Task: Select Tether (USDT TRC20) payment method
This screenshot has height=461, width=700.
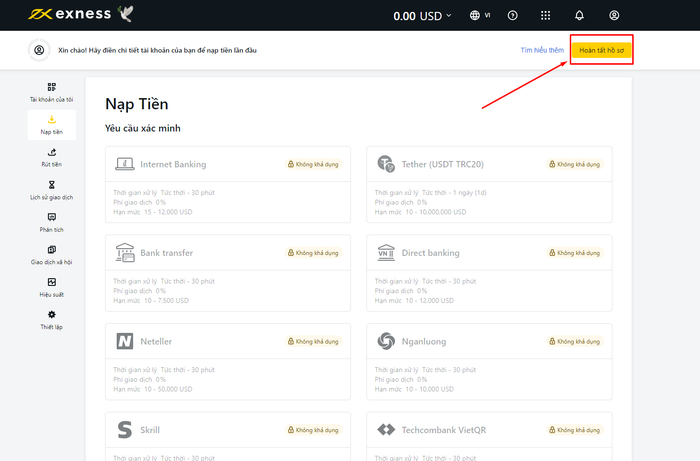Action: tap(489, 184)
